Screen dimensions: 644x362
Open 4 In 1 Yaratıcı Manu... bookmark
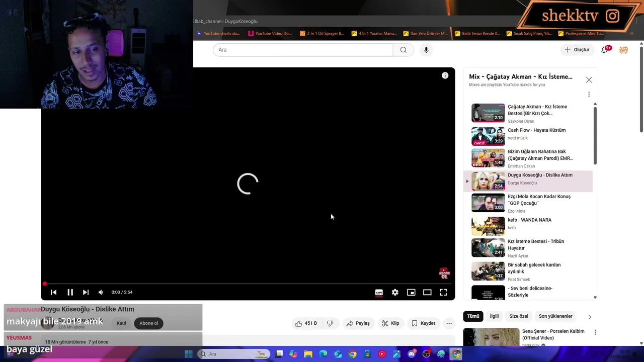click(x=374, y=34)
